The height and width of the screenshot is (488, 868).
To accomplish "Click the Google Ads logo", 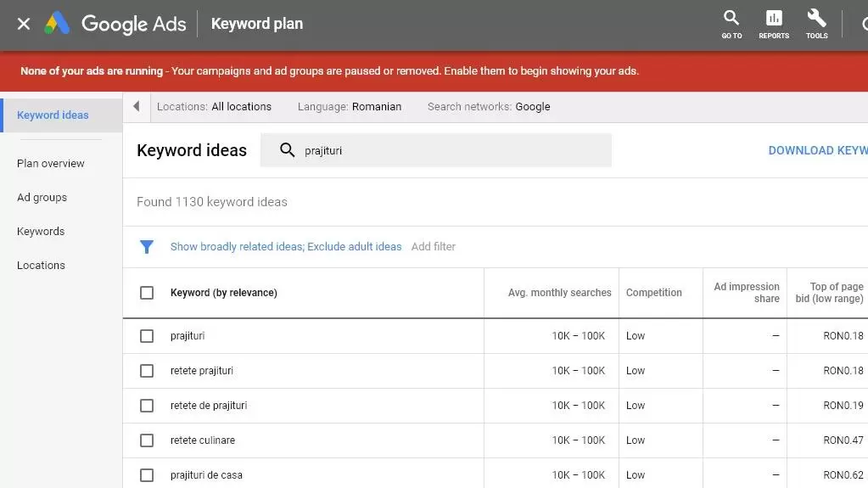I will point(57,24).
